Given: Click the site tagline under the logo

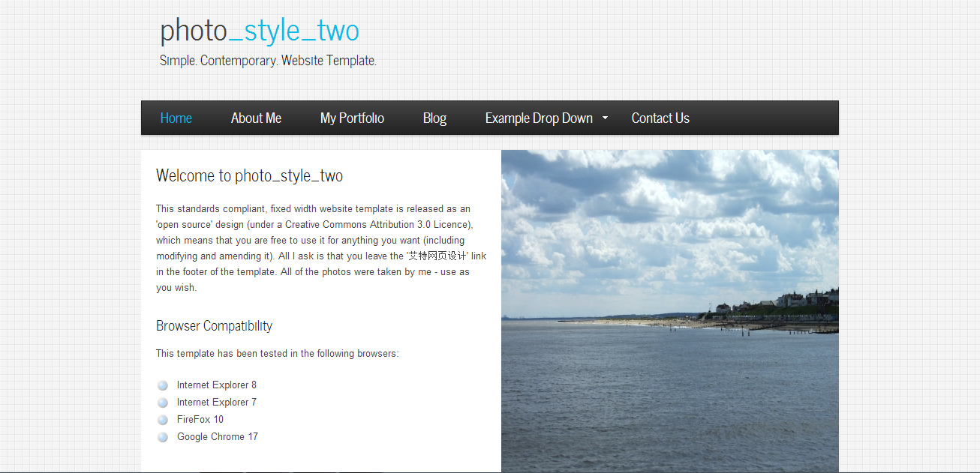Looking at the screenshot, I should coord(268,61).
